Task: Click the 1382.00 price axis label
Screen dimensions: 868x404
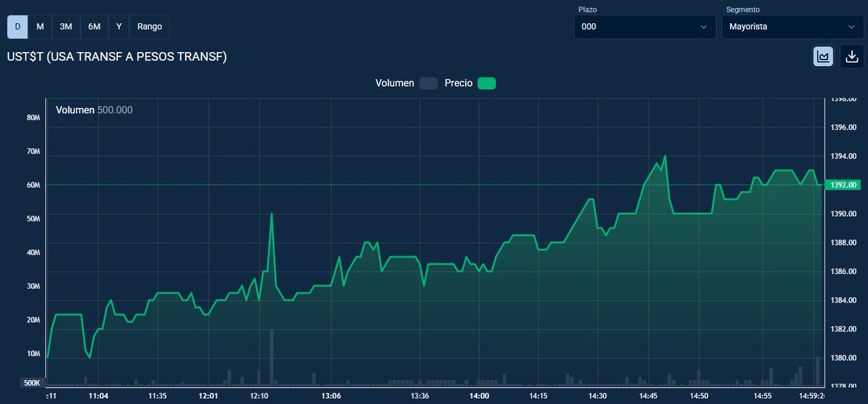Action: coord(844,329)
